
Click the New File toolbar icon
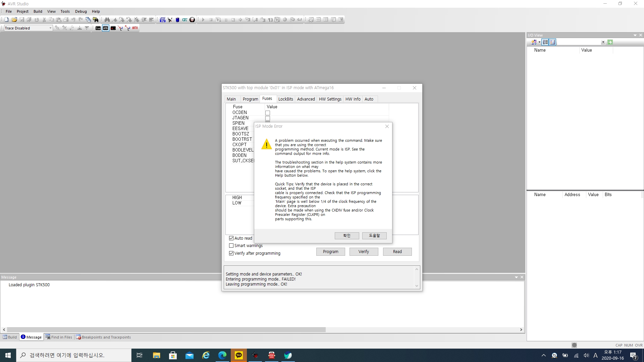point(6,20)
